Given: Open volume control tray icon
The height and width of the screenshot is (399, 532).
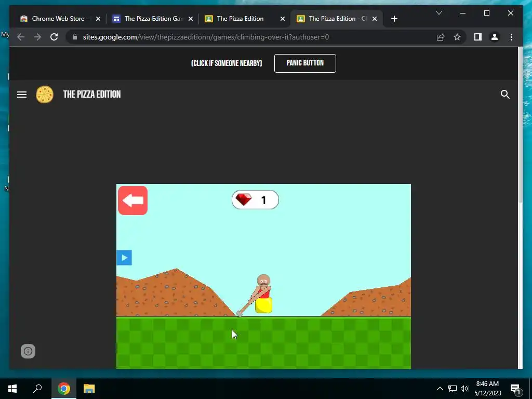Looking at the screenshot, I should tap(464, 389).
